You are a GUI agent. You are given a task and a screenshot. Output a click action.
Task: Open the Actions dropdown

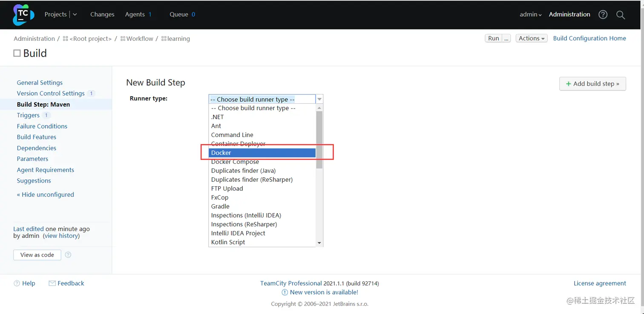click(532, 38)
